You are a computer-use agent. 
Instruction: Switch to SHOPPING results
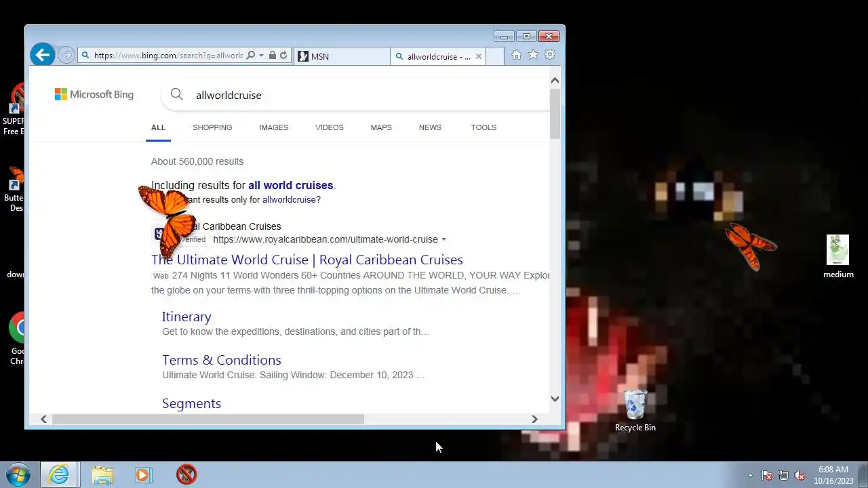pyautogui.click(x=212, y=127)
